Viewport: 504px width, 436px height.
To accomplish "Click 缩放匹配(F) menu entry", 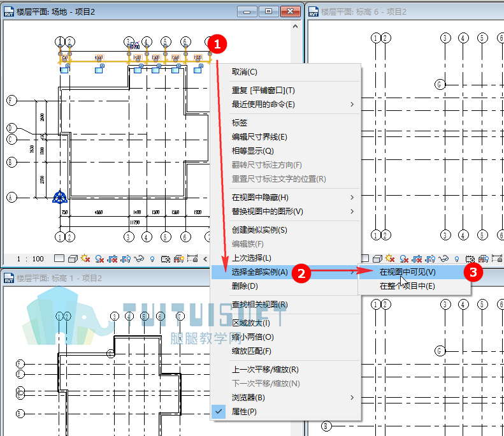I will pos(285,351).
